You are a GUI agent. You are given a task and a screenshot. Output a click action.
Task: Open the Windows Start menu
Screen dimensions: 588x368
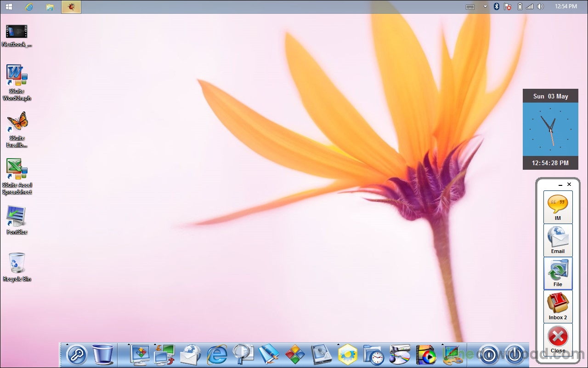[x=9, y=6]
